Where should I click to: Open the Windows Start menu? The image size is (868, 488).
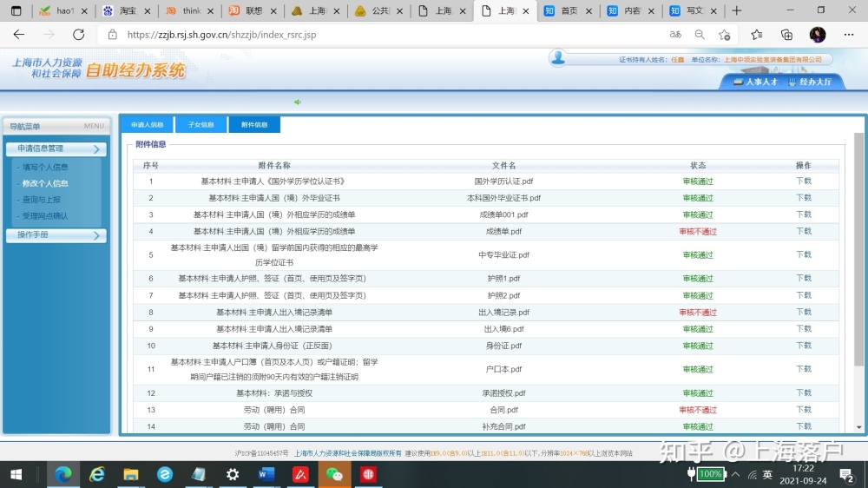pos(16,474)
